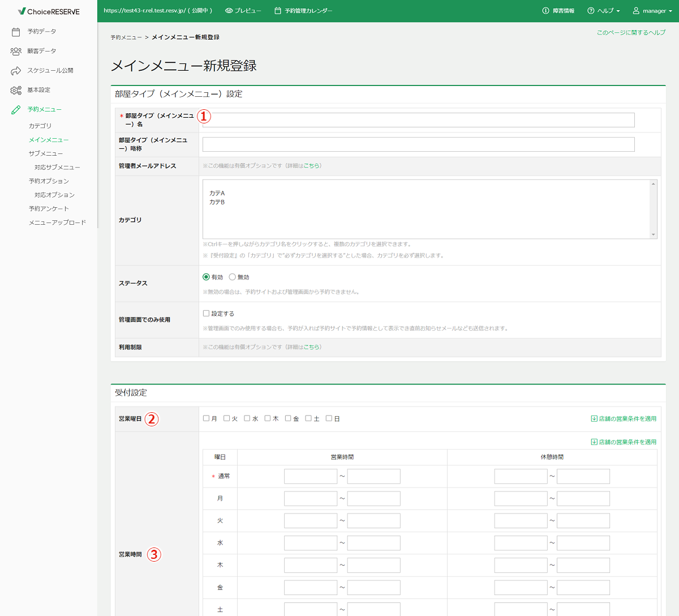Click 通常 business hours start field
The width and height of the screenshot is (679, 616).
click(311, 476)
